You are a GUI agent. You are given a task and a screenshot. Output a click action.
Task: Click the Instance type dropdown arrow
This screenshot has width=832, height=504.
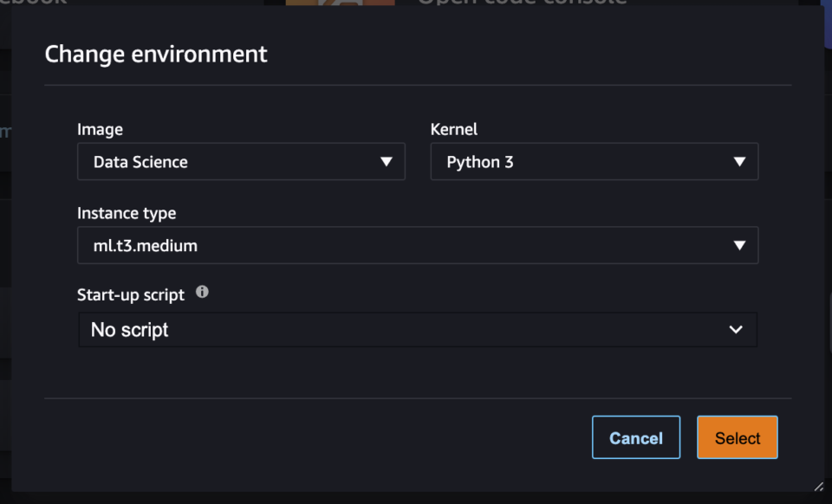click(740, 245)
